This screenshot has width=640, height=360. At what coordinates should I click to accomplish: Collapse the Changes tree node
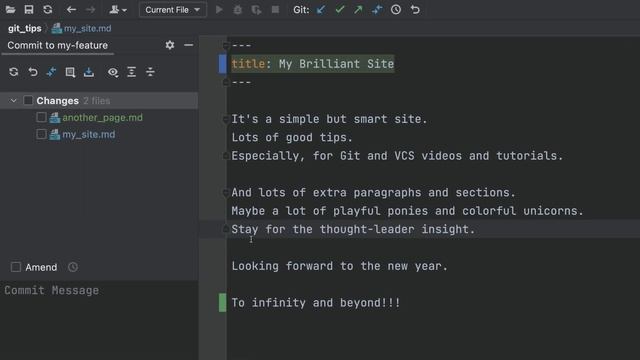(13, 100)
